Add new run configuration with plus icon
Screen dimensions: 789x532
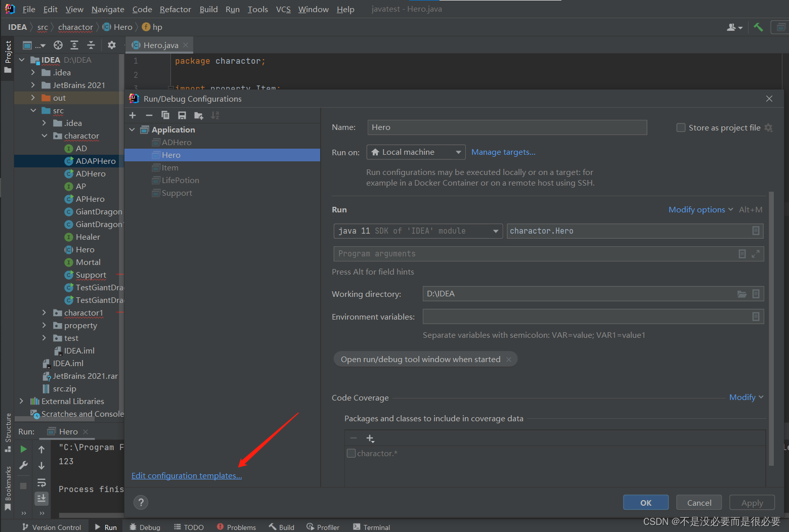coord(133,115)
